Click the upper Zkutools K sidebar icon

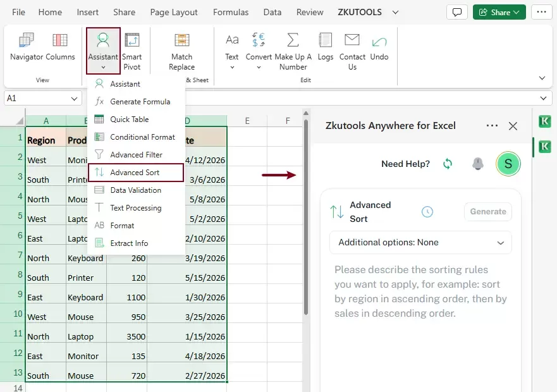[x=544, y=121]
